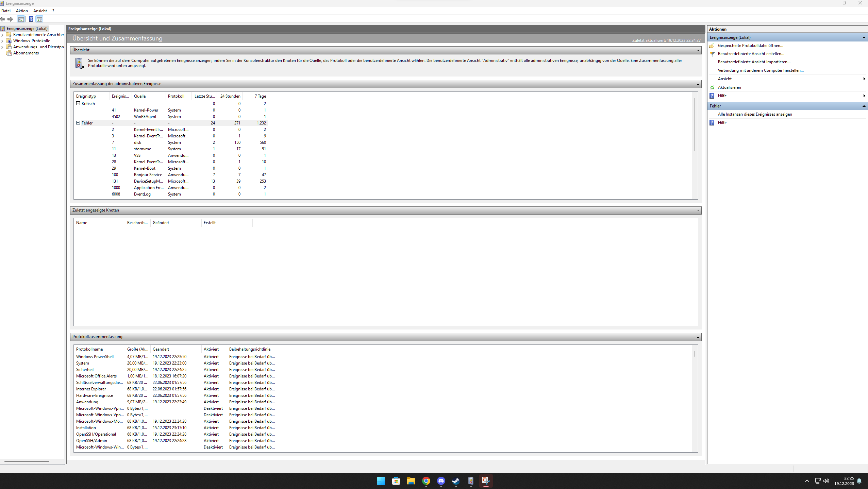The width and height of the screenshot is (868, 489).
Task: Open Discord from the taskbar
Action: tap(441, 481)
